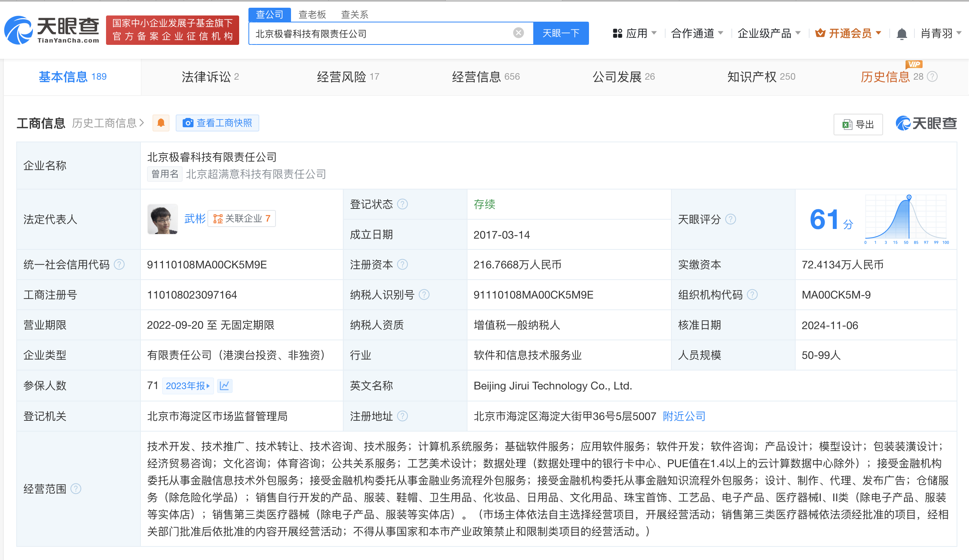Expand 企业级产品 dropdown

(x=769, y=34)
